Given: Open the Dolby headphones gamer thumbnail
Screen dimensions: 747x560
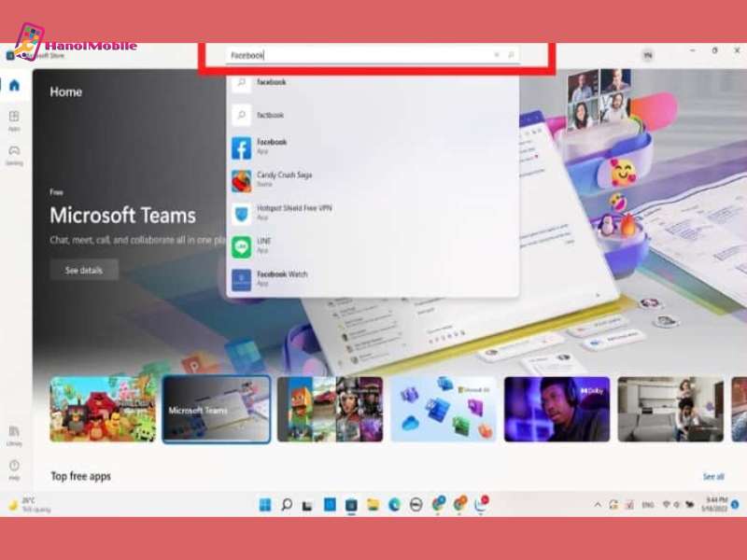Looking at the screenshot, I should pos(557,409).
